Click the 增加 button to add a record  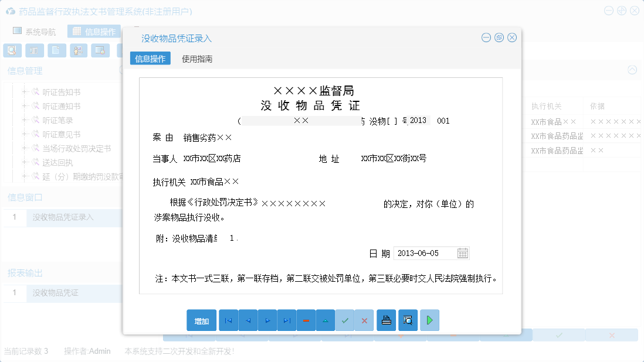[x=201, y=320]
